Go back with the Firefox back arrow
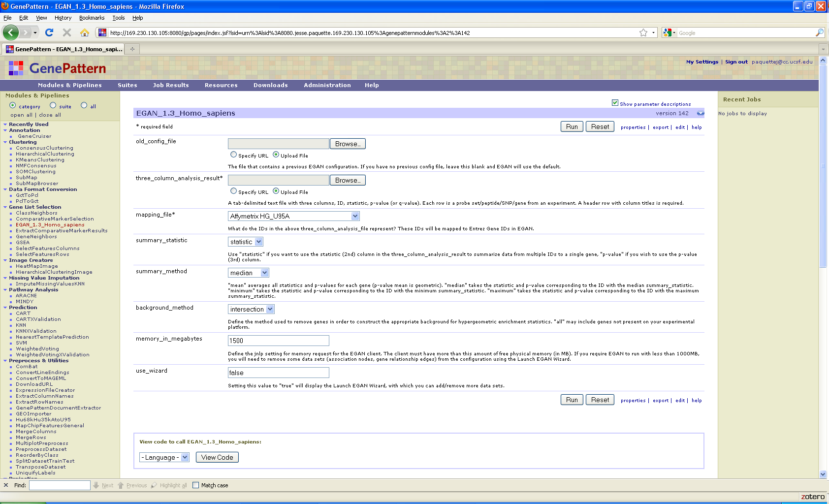 click(x=11, y=32)
